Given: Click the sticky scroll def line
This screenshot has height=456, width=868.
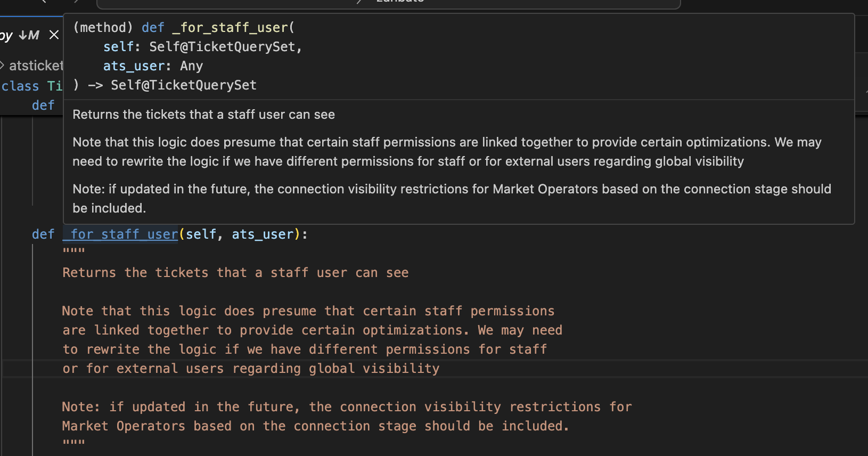Looking at the screenshot, I should pyautogui.click(x=43, y=105).
